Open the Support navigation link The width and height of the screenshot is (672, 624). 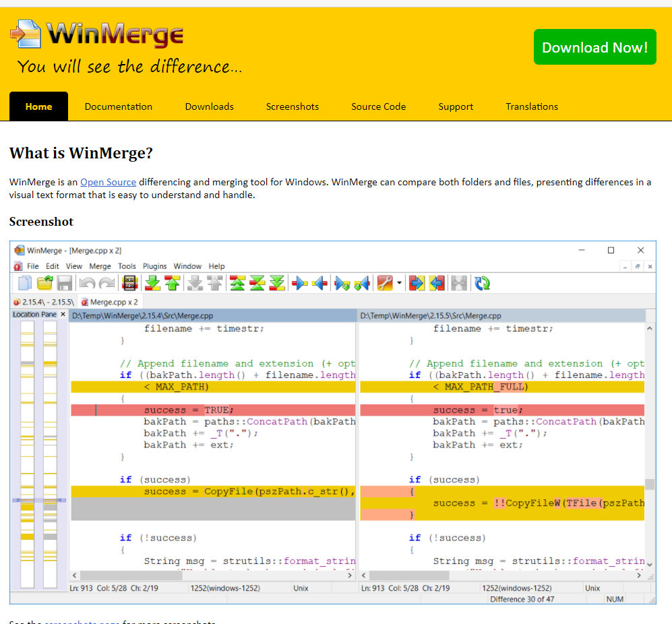[456, 106]
